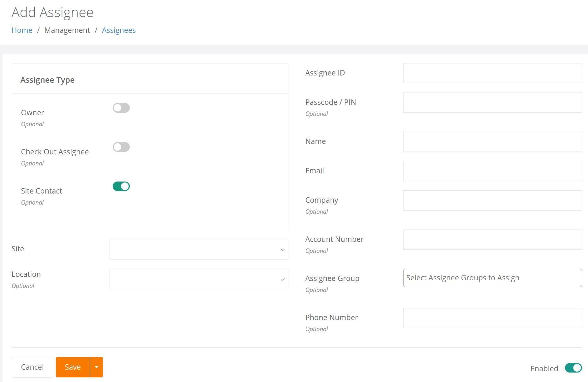Click the Phone Number label

point(332,318)
